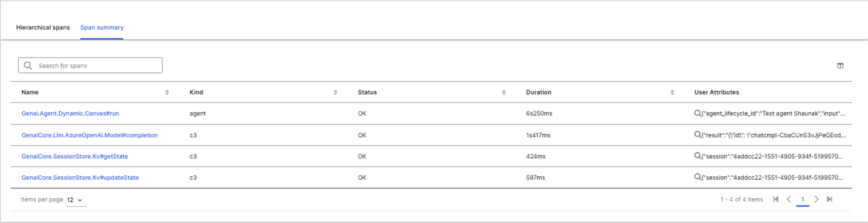Screen dimensions: 868x223
Task: Go to previous page arrow
Action: [x=789, y=199]
